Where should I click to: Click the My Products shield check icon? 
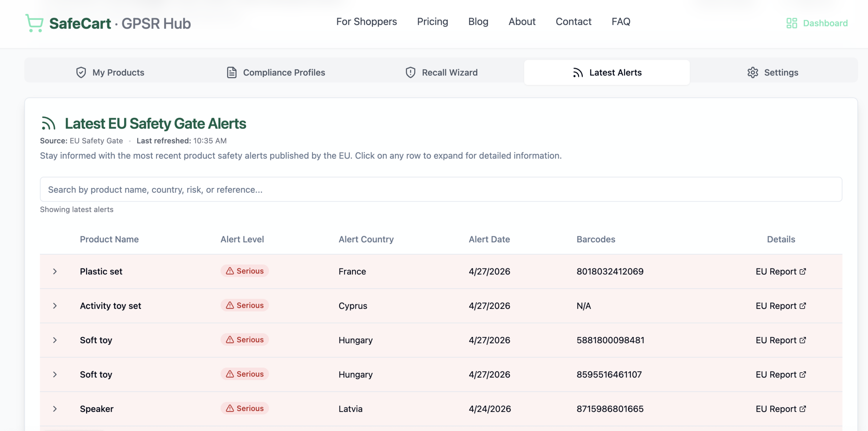point(81,72)
